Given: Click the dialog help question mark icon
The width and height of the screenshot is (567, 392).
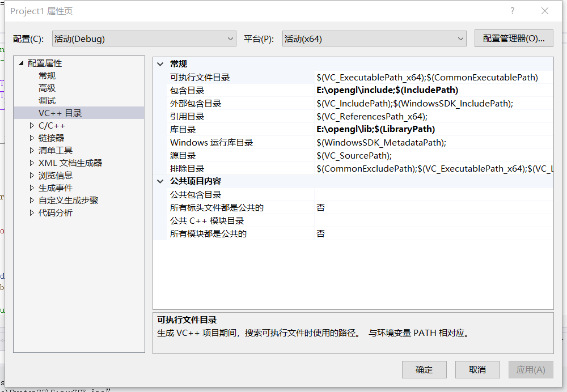Looking at the screenshot, I should click(x=512, y=11).
